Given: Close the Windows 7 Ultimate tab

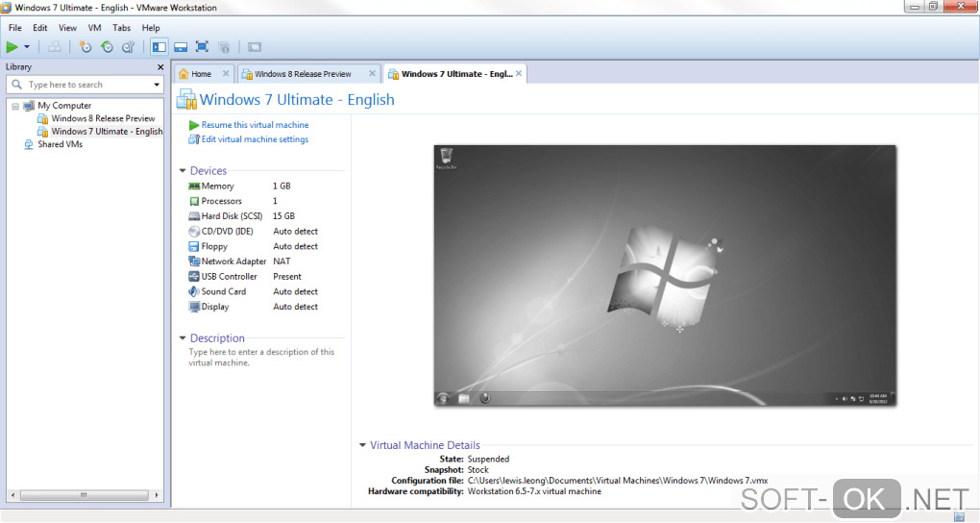Looking at the screenshot, I should point(519,73).
